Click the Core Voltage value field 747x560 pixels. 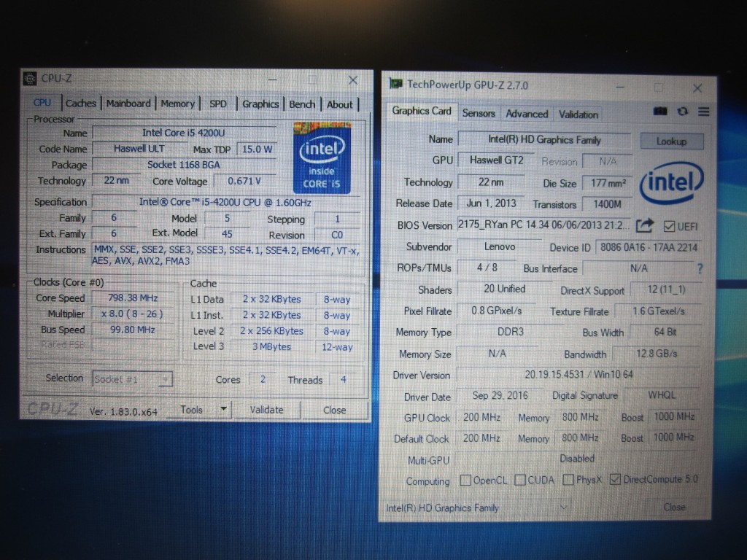tap(244, 181)
